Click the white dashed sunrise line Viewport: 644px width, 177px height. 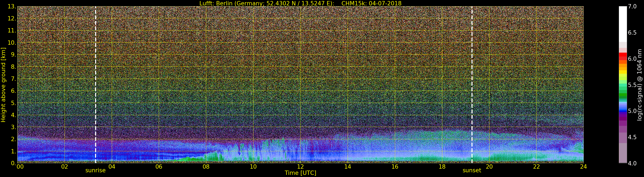coord(95,85)
